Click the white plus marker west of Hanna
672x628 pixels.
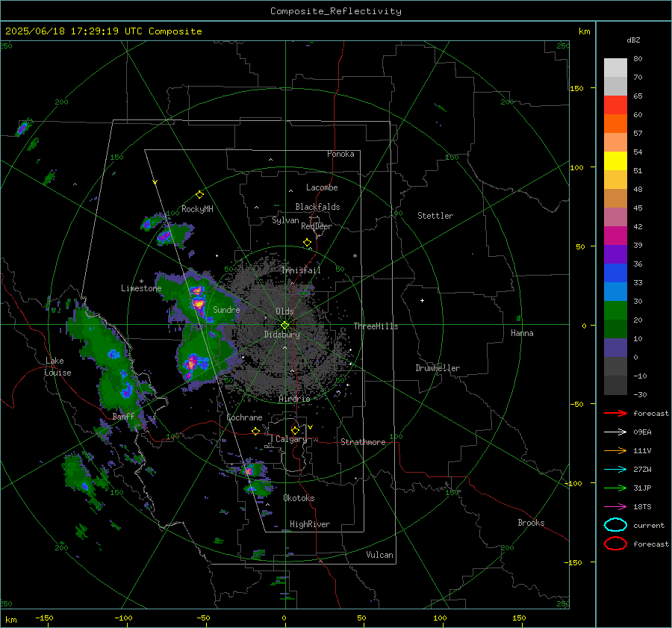(422, 300)
